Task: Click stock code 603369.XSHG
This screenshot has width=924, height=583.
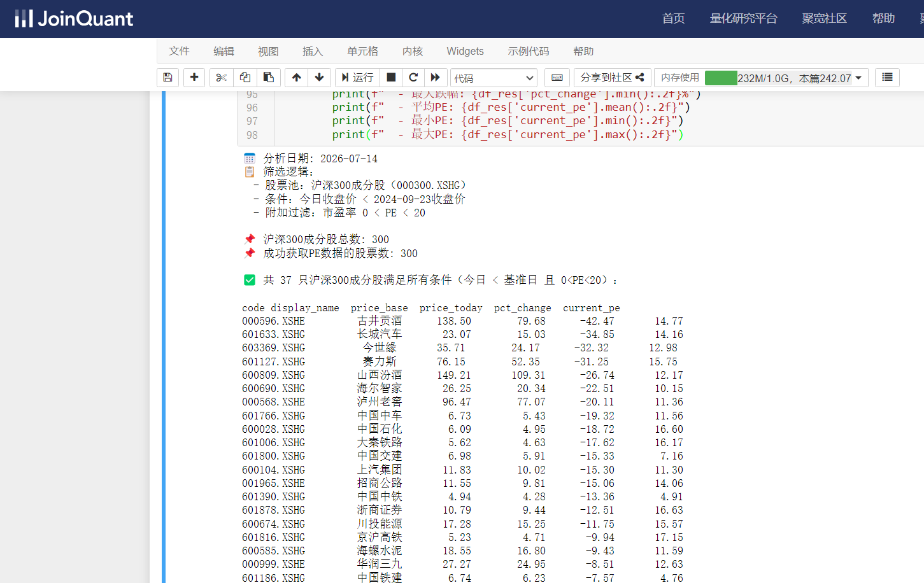Action: pyautogui.click(x=273, y=348)
